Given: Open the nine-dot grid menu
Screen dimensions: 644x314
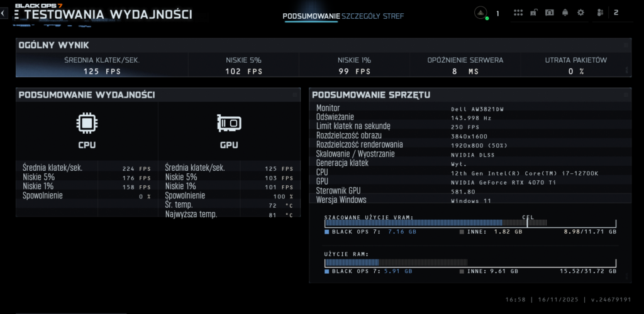Looking at the screenshot, I should click(x=518, y=13).
